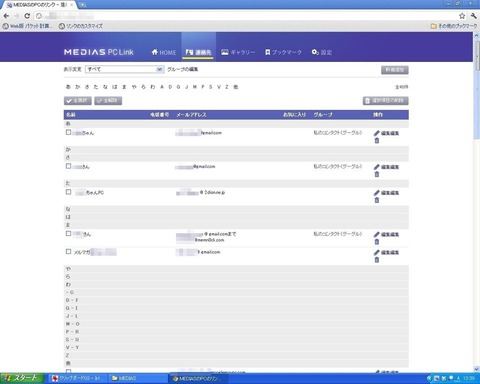Open the Chrome wrench menu

(473, 16)
